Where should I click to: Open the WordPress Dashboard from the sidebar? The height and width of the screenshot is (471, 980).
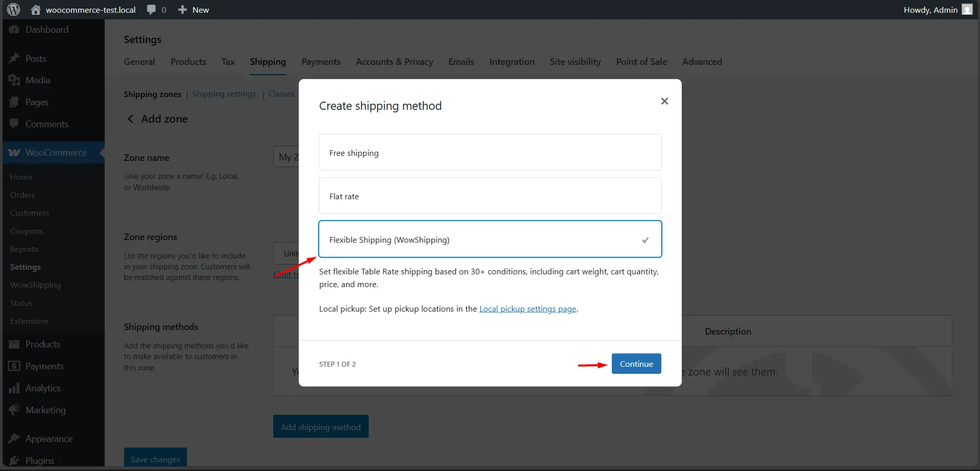coord(14,29)
